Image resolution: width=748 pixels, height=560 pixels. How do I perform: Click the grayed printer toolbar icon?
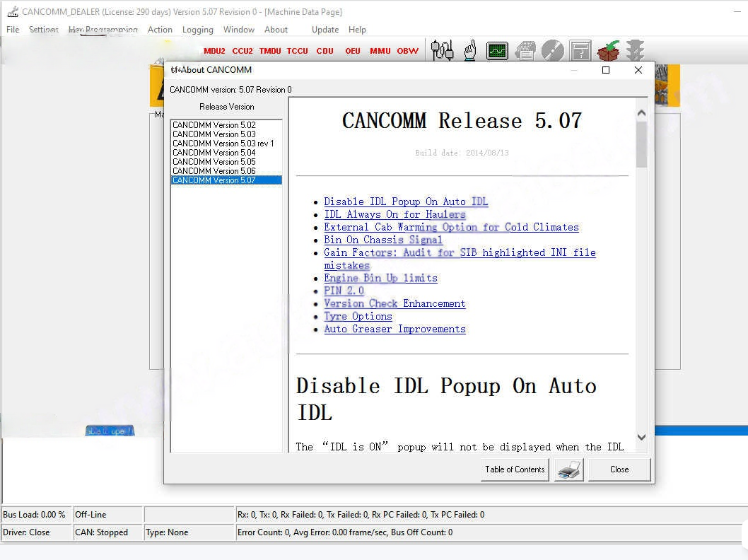(x=525, y=51)
